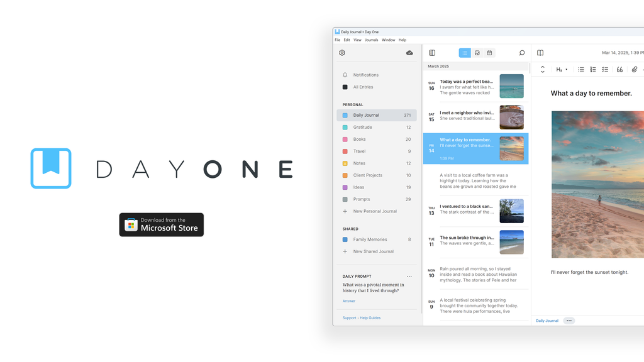The image size is (644, 362).
Task: Open settings with the gear icon
Action: pyautogui.click(x=342, y=53)
